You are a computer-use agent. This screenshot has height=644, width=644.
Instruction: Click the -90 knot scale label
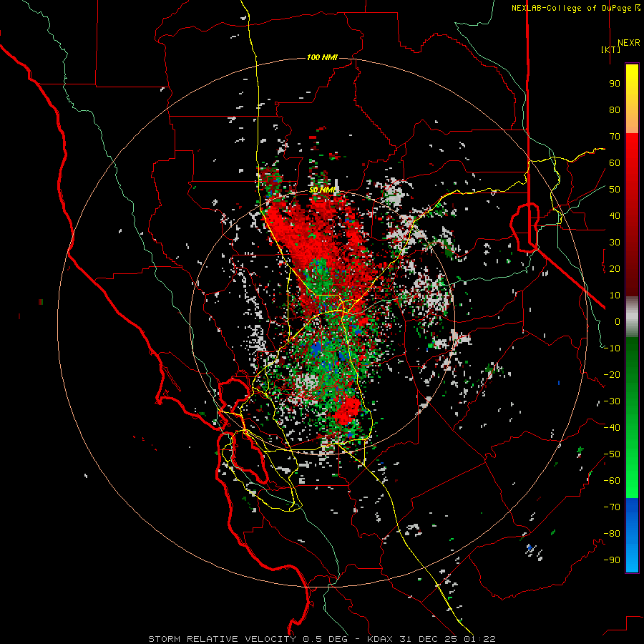pyautogui.click(x=612, y=560)
